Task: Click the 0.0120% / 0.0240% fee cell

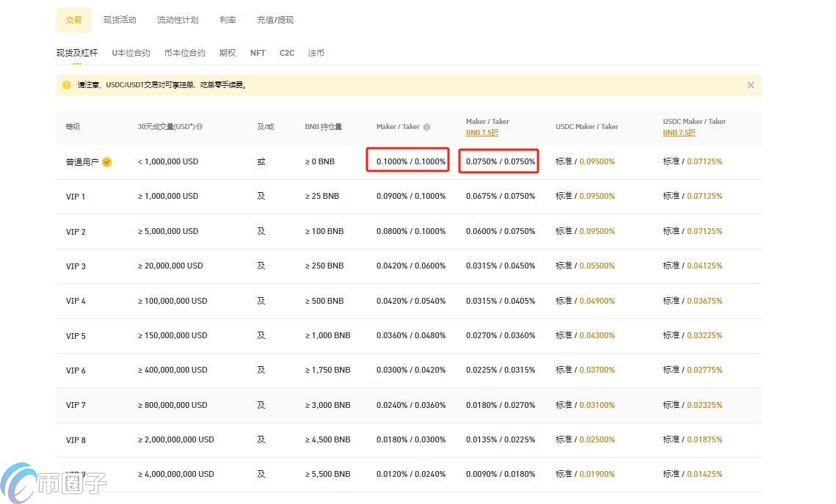Action: 411,474
